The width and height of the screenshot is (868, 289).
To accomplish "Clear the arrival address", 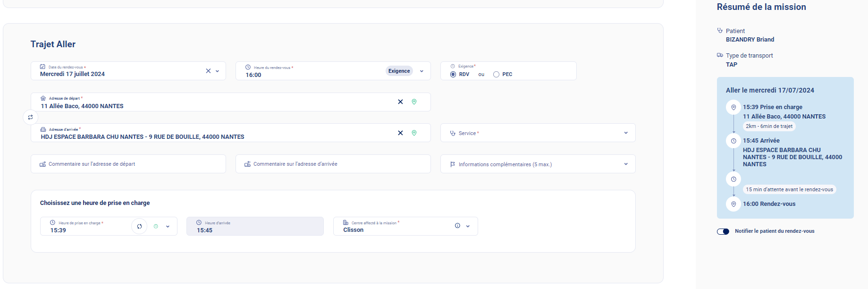I will tap(400, 133).
